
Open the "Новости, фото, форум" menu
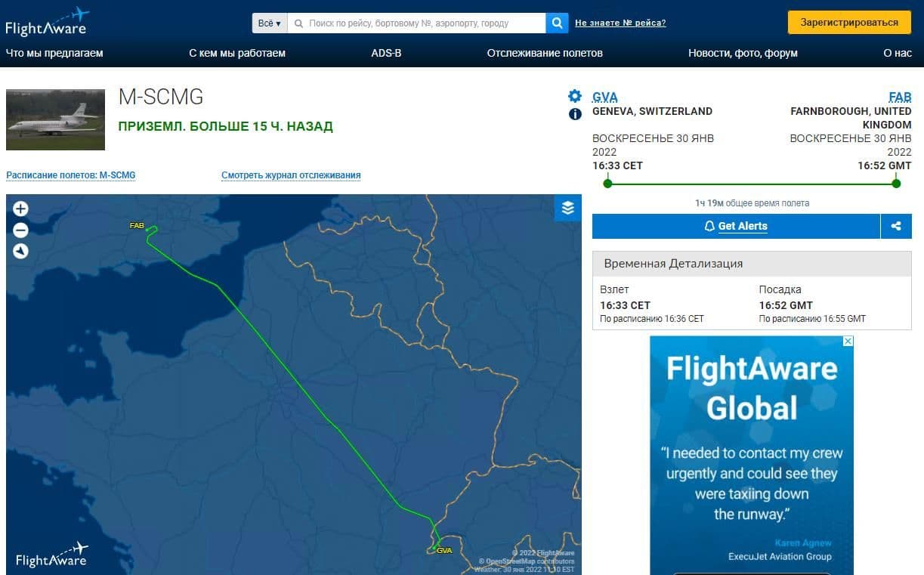click(x=743, y=53)
